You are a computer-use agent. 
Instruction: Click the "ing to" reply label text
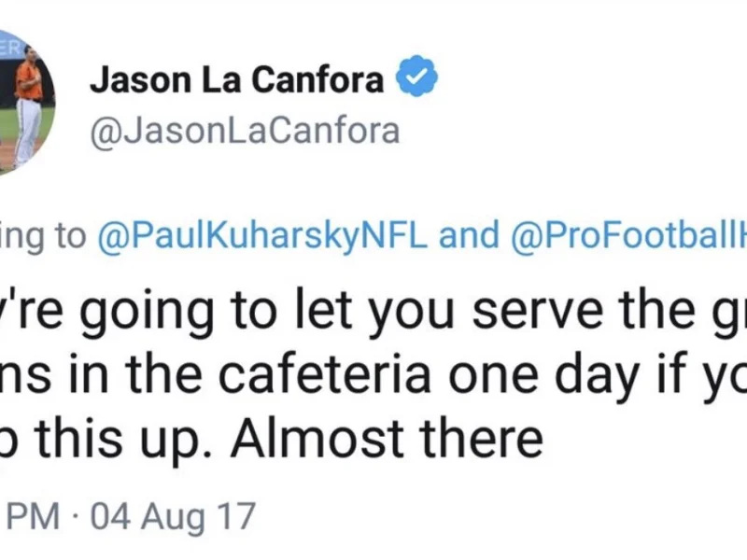42,236
